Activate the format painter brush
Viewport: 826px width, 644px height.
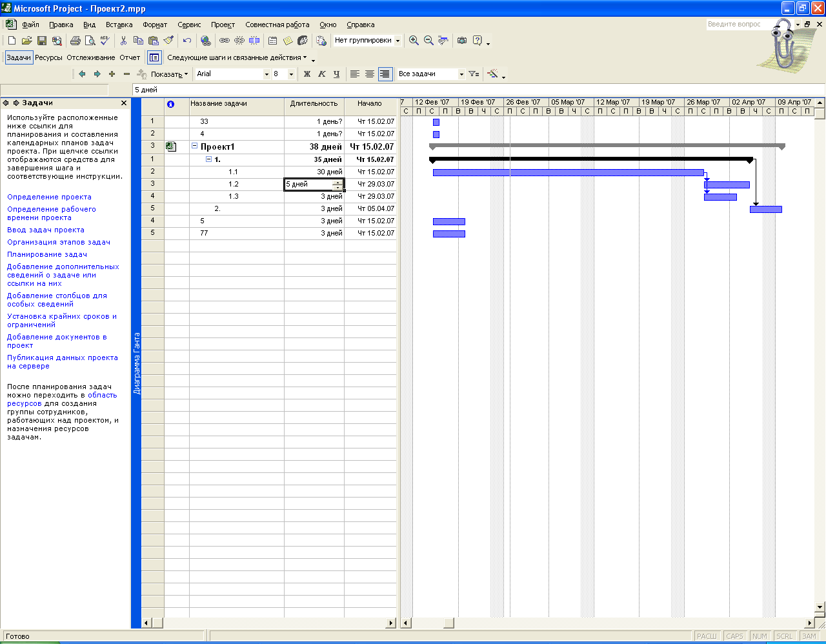click(168, 41)
